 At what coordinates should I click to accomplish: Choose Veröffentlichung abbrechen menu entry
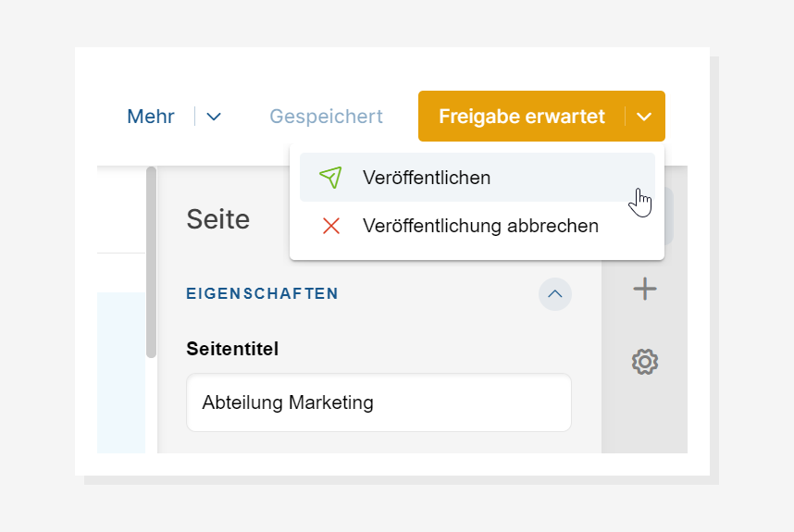[477, 226]
